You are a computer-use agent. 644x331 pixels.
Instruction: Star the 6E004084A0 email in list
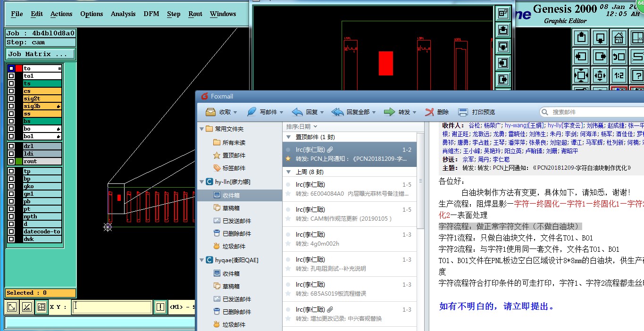[x=288, y=193]
